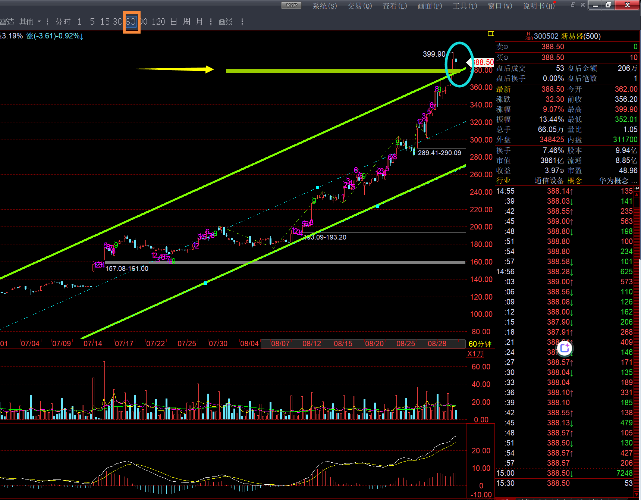Screen dimensions: 641x500
Task: Click the 今开 value 382.00
Action: [x=625, y=89]
